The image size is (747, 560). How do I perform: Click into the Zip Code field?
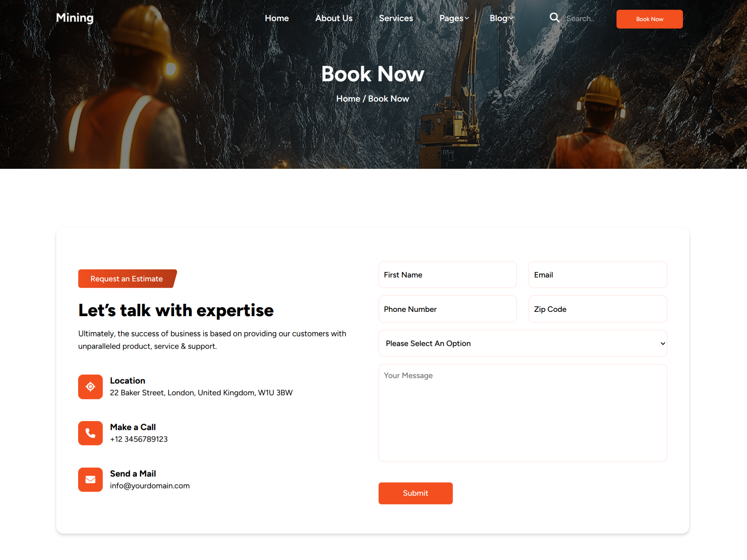click(x=597, y=309)
